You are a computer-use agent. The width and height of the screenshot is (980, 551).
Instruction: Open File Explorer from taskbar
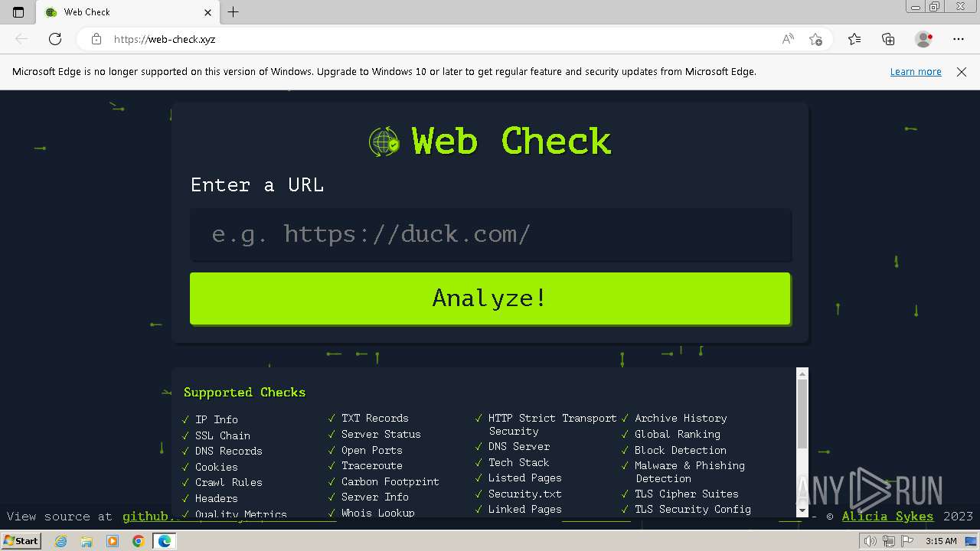tap(87, 541)
